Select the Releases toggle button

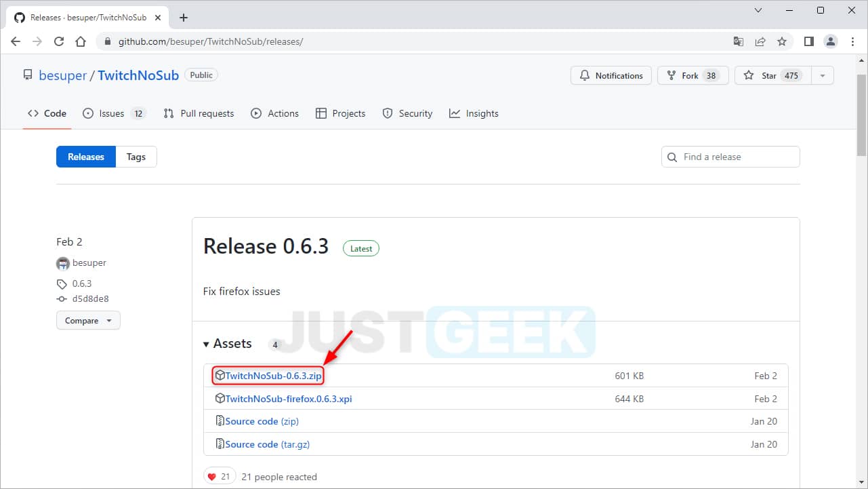pyautogui.click(x=86, y=157)
